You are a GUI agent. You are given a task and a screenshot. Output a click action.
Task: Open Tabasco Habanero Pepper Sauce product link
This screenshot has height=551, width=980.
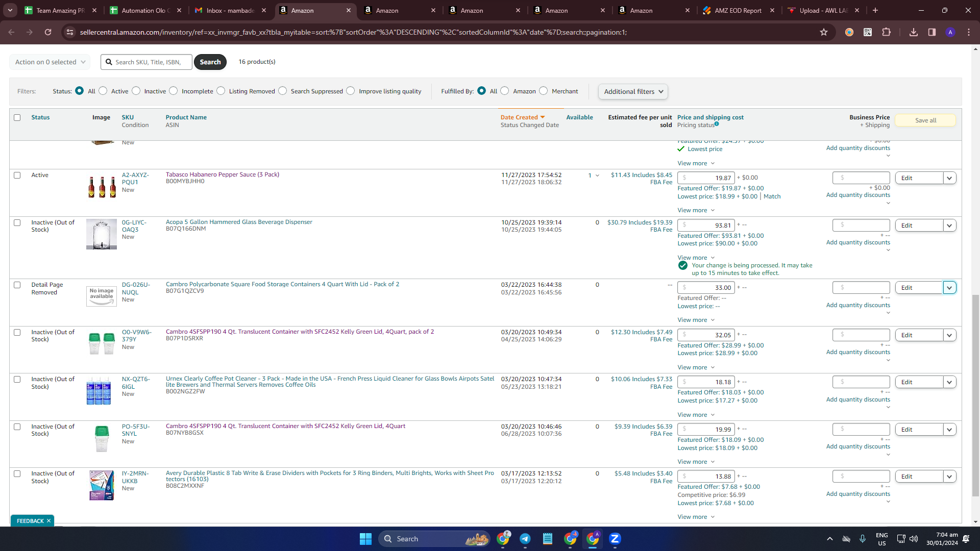coord(223,174)
